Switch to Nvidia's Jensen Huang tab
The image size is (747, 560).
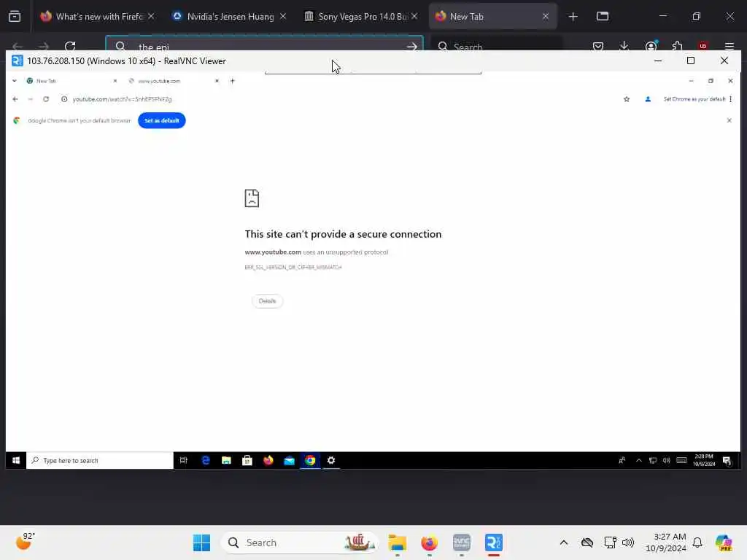230,17
